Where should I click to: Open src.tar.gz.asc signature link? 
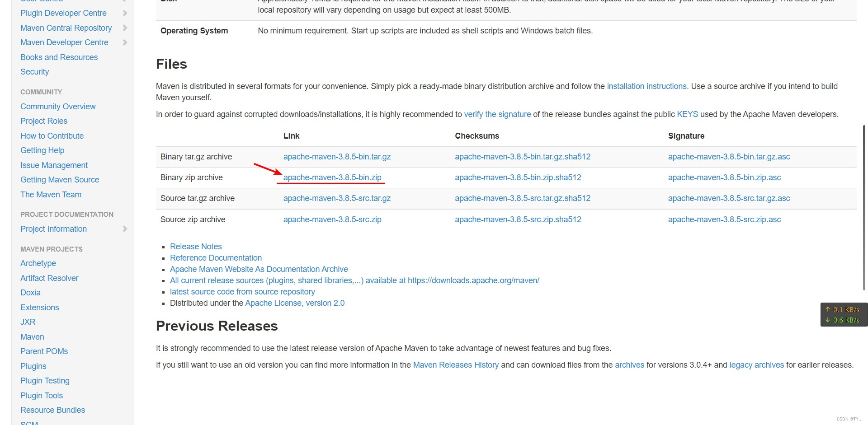(729, 198)
